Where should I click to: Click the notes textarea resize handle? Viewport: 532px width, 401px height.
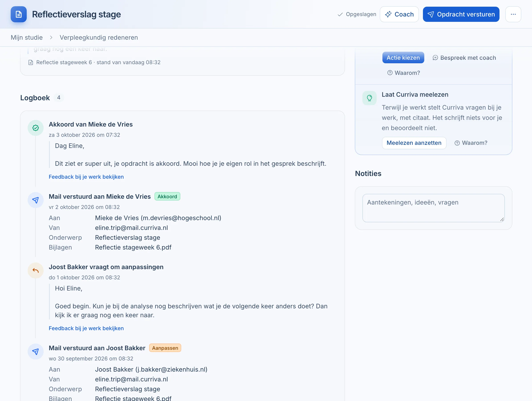pos(502,219)
